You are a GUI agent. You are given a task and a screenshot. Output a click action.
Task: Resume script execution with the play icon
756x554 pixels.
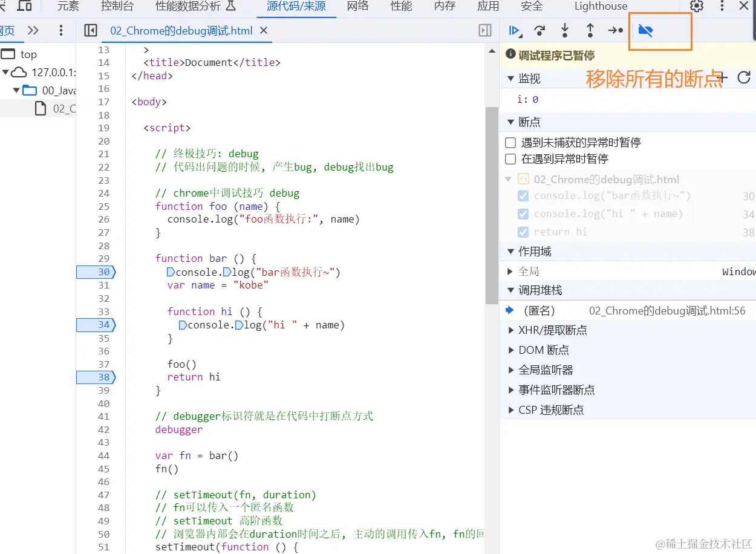tap(515, 30)
